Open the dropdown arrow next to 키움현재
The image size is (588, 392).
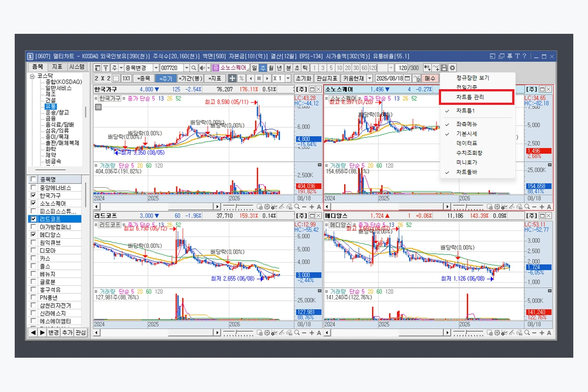tap(370, 78)
